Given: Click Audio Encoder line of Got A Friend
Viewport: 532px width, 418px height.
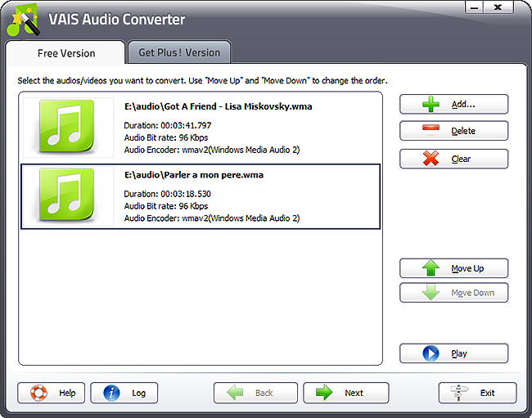Looking at the screenshot, I should [x=212, y=150].
